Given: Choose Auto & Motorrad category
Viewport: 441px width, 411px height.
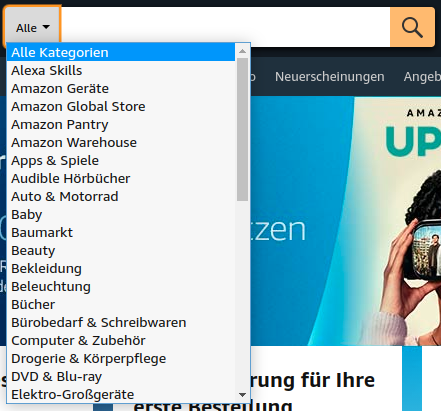Looking at the screenshot, I should pos(121,196).
